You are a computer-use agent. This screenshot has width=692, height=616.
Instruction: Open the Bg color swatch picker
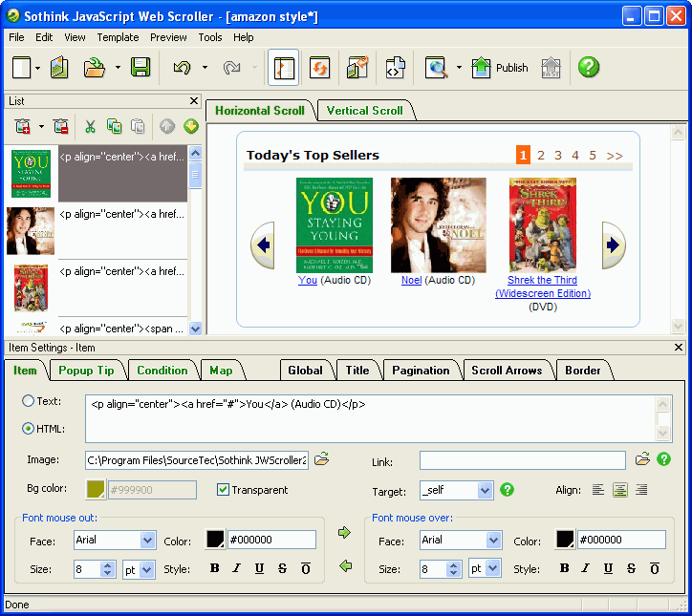(x=96, y=489)
